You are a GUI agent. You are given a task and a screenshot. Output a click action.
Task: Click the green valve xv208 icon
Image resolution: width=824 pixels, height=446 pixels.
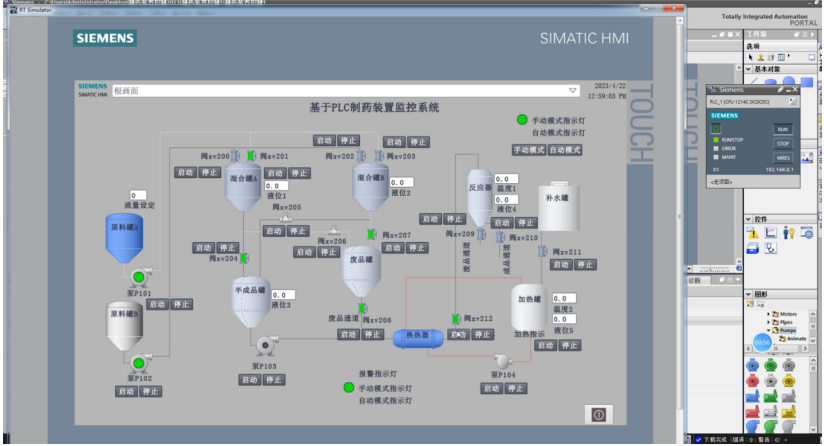point(362,308)
